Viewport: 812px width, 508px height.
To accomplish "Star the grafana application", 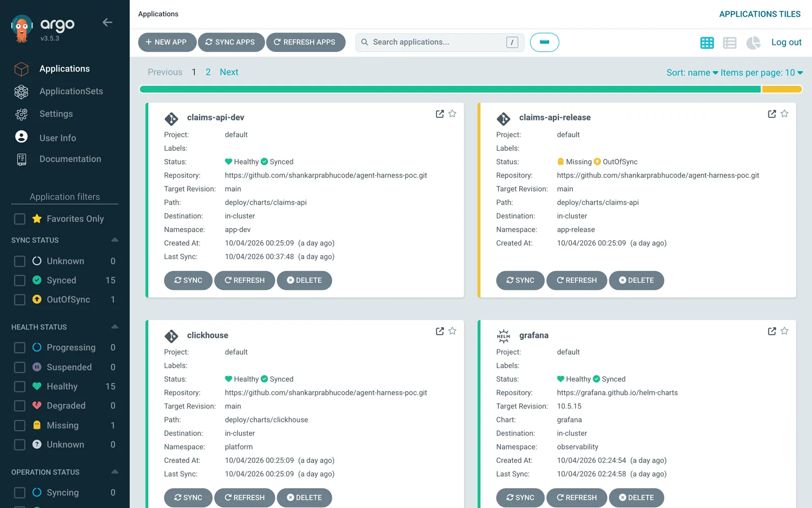I will pyautogui.click(x=785, y=331).
